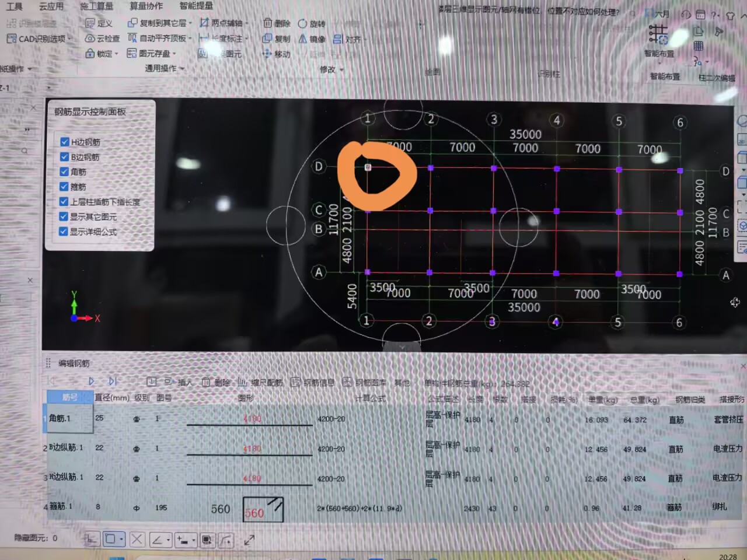The width and height of the screenshot is (747, 560).
Task: Click the 智能布置 grid icon
Action: tap(658, 35)
